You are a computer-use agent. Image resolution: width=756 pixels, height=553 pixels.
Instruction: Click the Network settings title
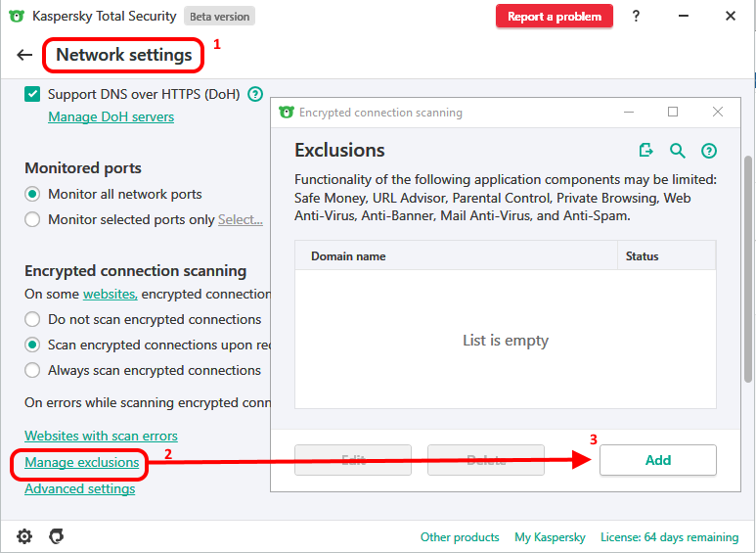124,55
